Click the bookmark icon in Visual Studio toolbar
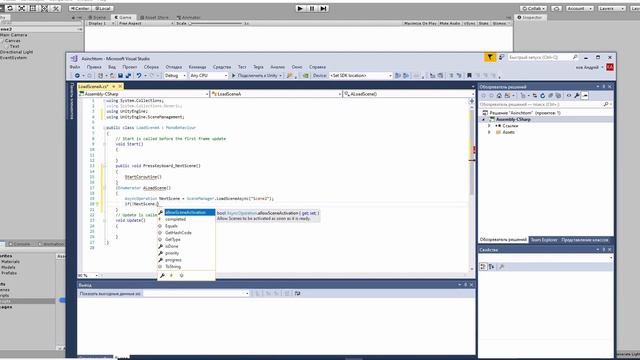Image resolution: width=640 pixels, height=360 pixels. [469, 76]
